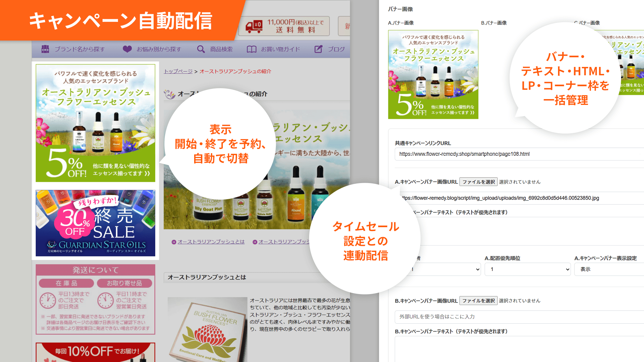644x362 pixels.
Task: Follow the トップページ breadcrumb link
Action: (178, 71)
